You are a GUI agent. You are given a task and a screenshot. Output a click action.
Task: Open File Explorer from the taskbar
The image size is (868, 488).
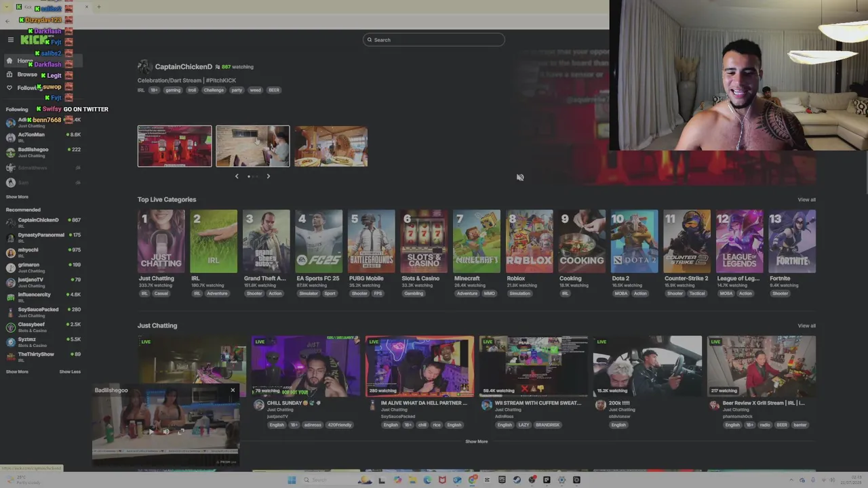point(412,480)
